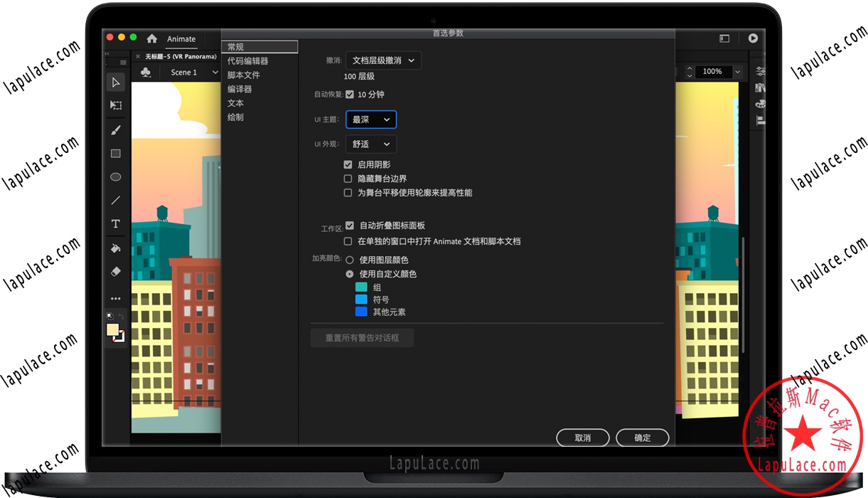Activate the Free Transform tool
Screen dimensions: 868x498
[115, 105]
